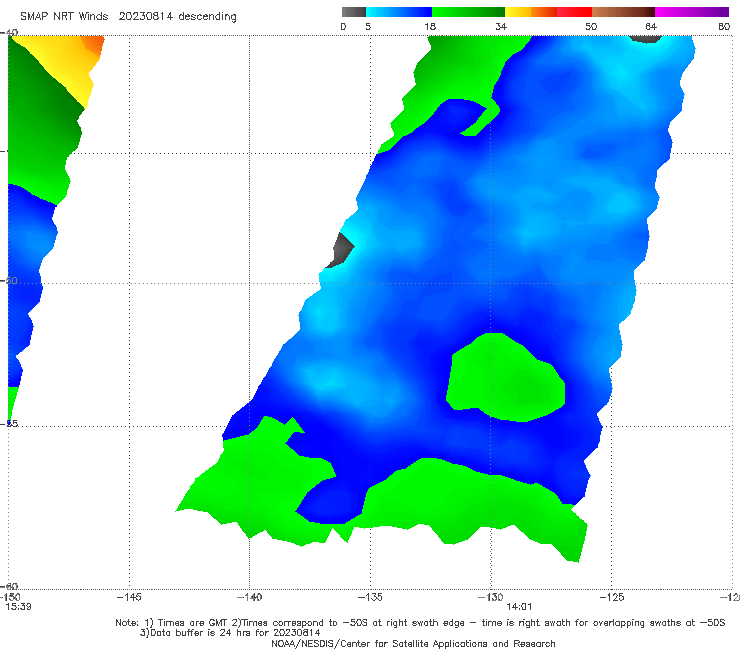The height and width of the screenshot is (650, 740).
Task: Click the colorbar label '34'
Action: 501,27
